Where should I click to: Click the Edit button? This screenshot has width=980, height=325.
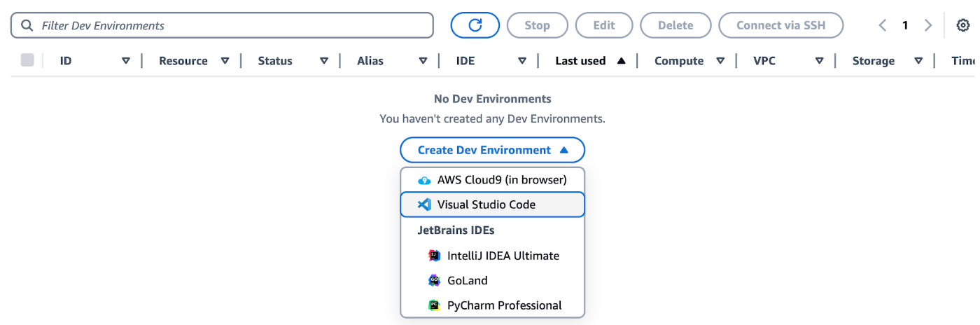pyautogui.click(x=604, y=25)
